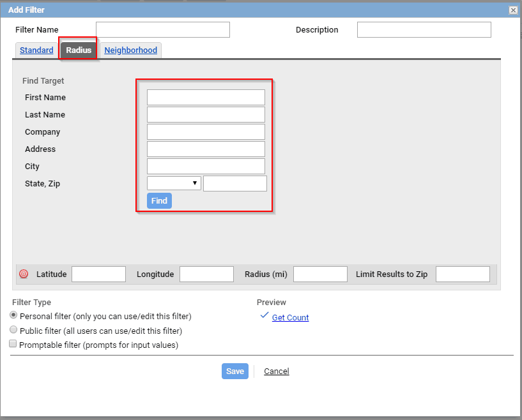
Task: Switch to the Standard tab
Action: [36, 50]
